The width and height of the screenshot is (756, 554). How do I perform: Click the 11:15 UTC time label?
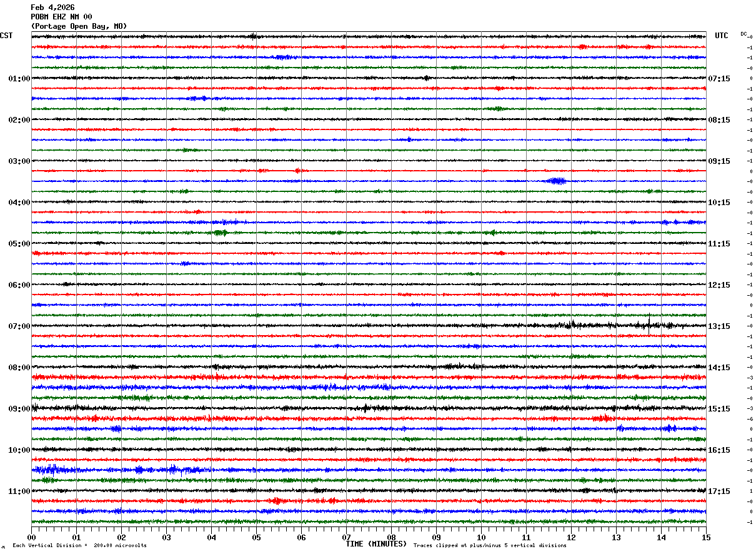pos(719,244)
